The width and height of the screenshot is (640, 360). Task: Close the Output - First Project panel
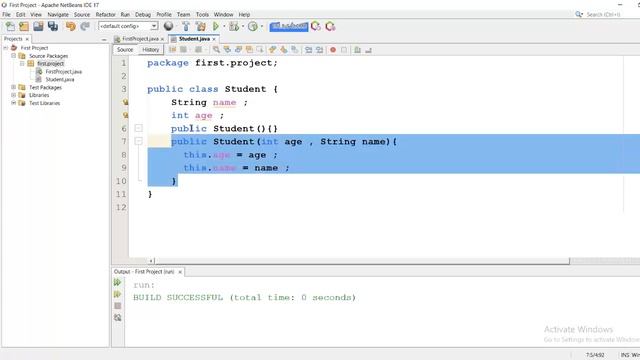[180, 272]
